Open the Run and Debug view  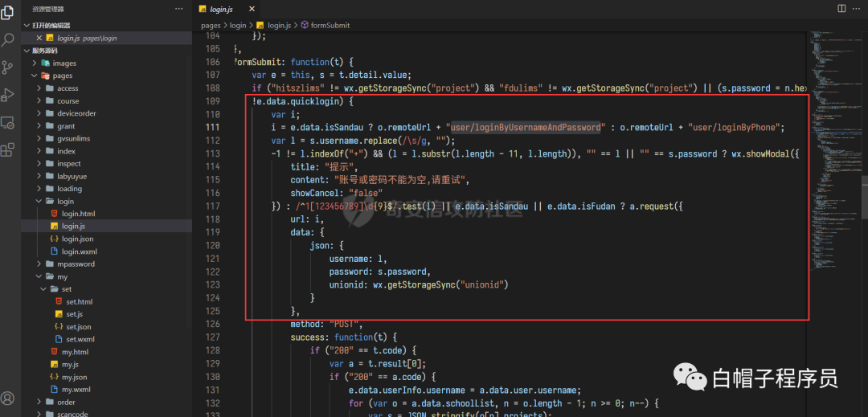(x=8, y=95)
